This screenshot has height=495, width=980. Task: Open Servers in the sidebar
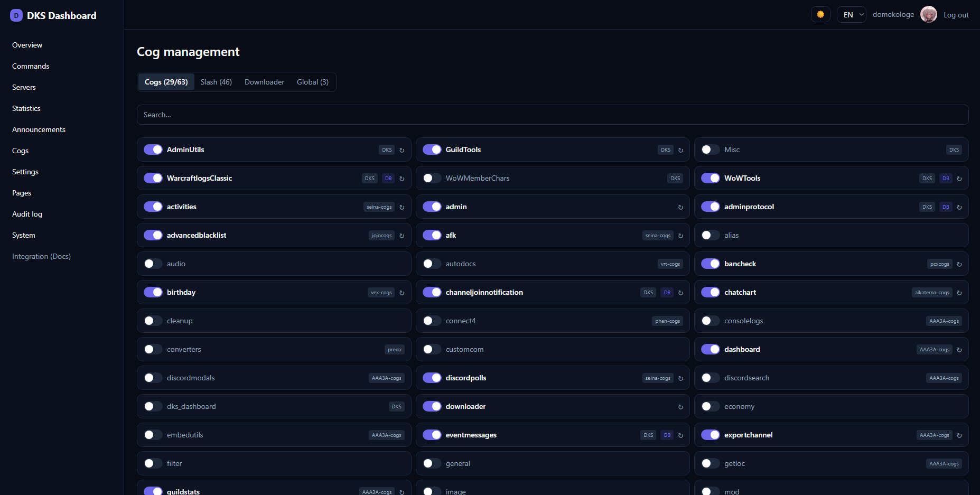click(24, 87)
